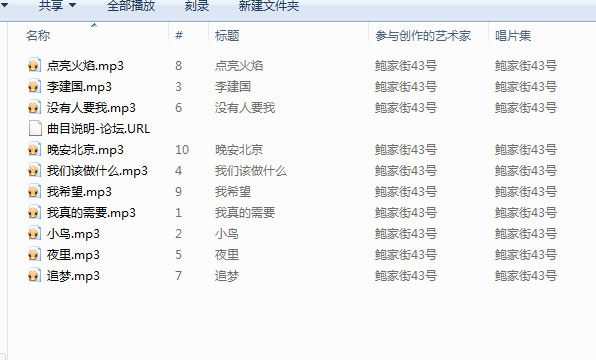596x360 pixels.
Task: Click the 小鸟.mp3 file icon
Action: point(34,233)
